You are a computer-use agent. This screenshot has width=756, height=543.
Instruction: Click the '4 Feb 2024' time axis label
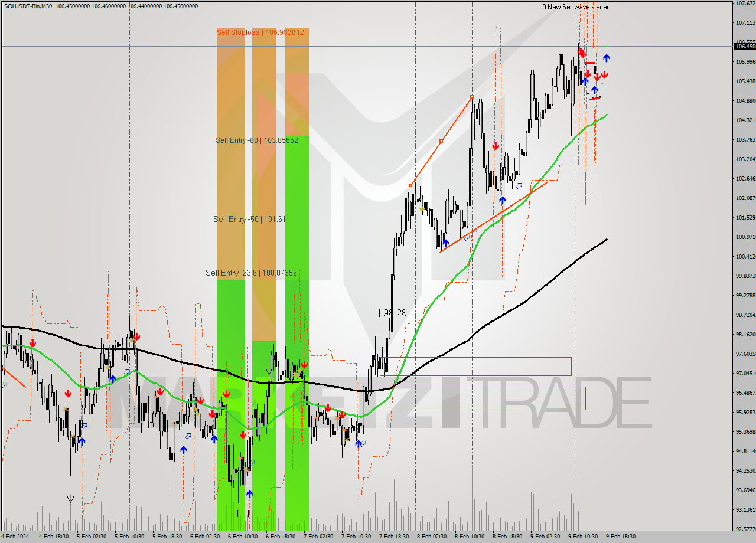point(15,537)
